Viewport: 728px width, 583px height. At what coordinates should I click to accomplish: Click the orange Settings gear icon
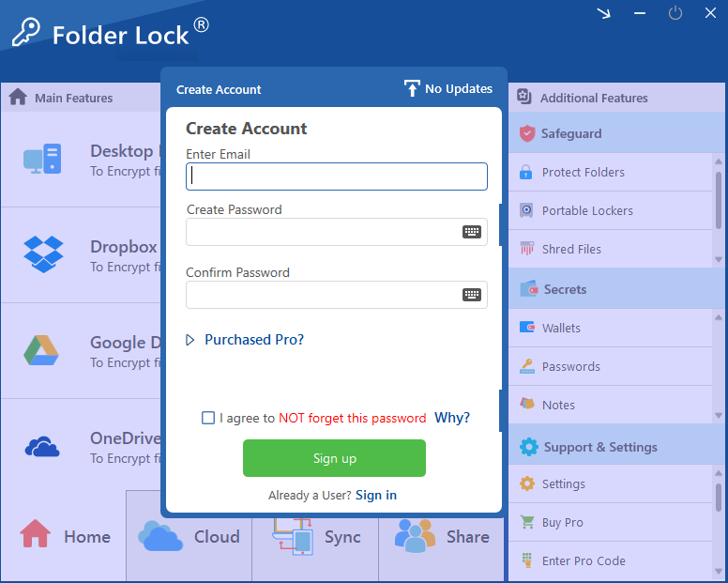pyautogui.click(x=527, y=483)
